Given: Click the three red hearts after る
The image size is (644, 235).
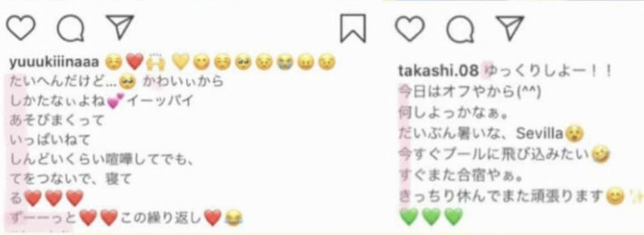Looking at the screenshot, I should click(x=55, y=198).
